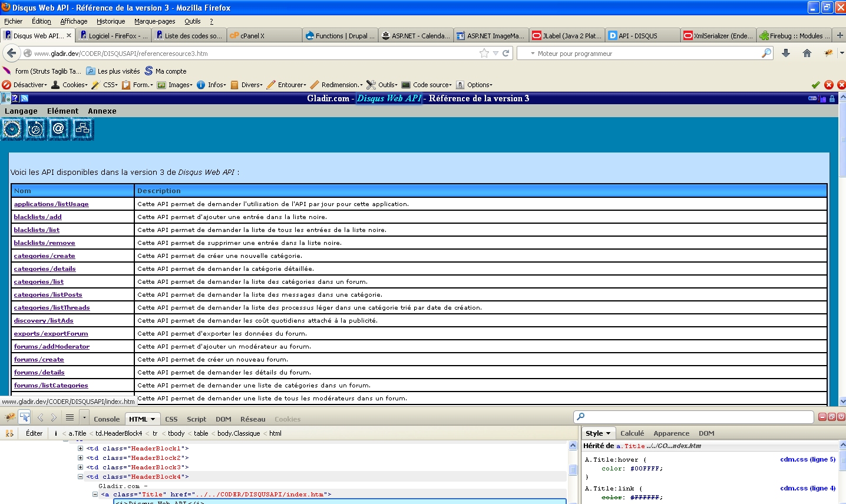Reload the page using the refresh icon
The height and width of the screenshot is (504, 846).
click(x=506, y=53)
